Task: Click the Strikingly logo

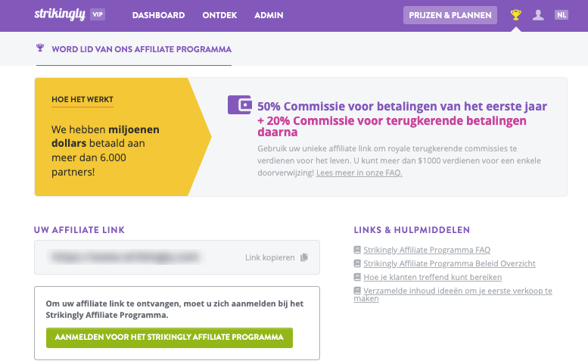Action: [x=60, y=14]
